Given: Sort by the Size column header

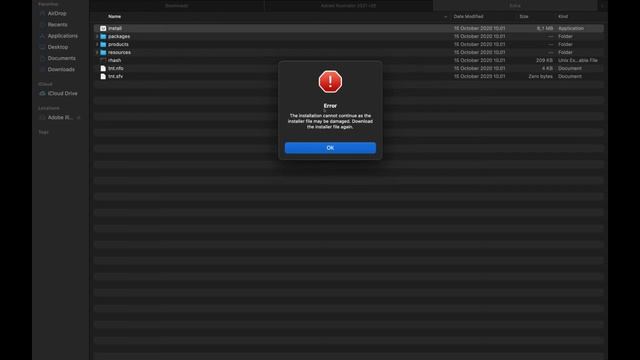Looking at the screenshot, I should pyautogui.click(x=524, y=17).
